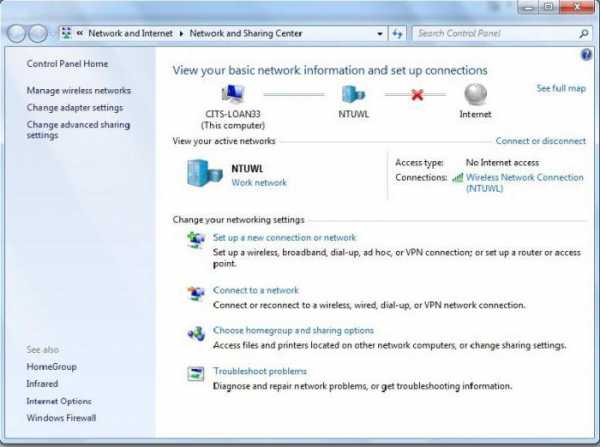The width and height of the screenshot is (600, 447).
Task: Close the window with the red X
Action: (576, 7)
